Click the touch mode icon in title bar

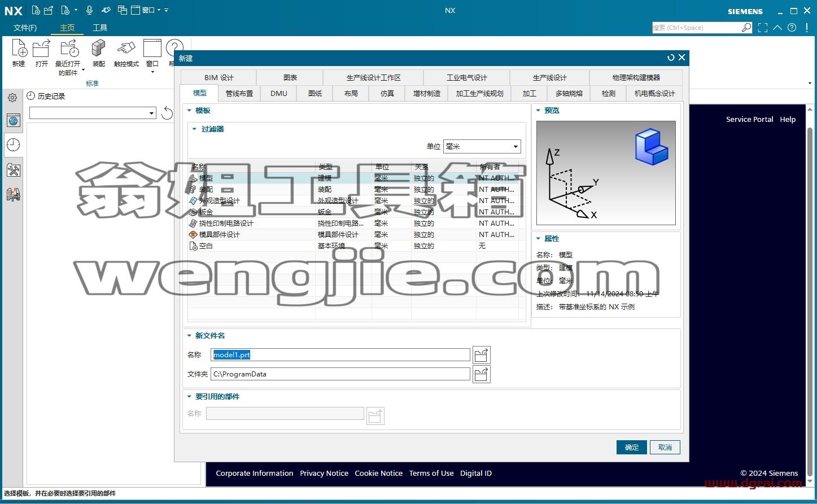coord(106,10)
